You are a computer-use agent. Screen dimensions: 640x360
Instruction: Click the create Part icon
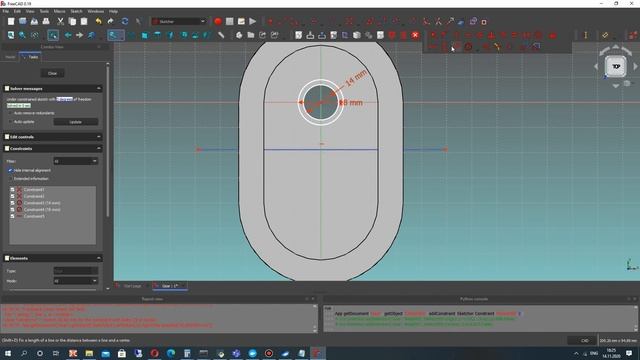pos(239,35)
